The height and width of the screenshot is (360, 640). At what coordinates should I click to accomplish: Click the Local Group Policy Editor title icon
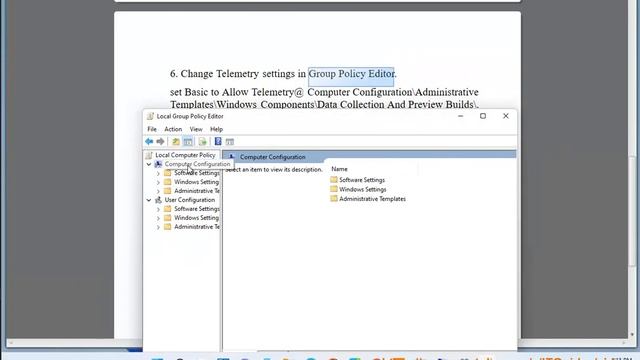click(150, 116)
